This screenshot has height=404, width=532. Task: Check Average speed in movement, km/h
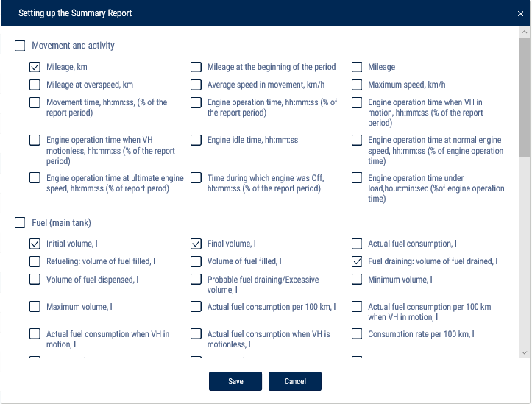(196, 85)
